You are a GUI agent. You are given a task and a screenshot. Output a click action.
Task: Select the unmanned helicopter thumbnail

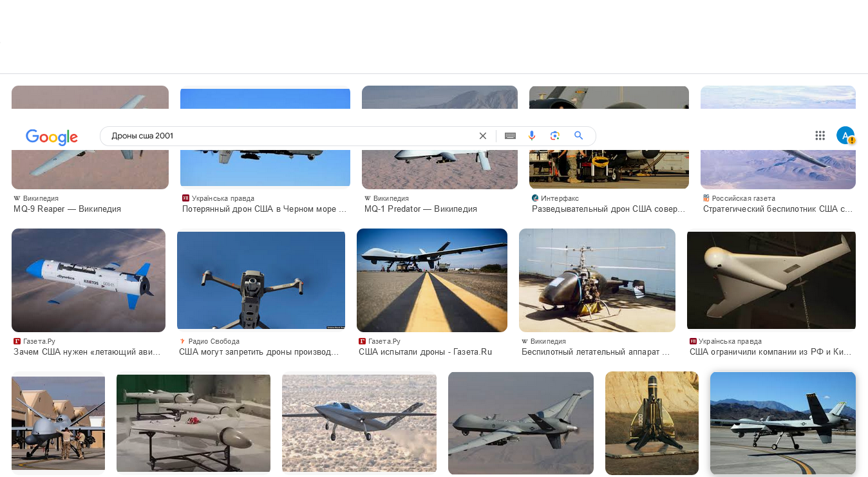tap(597, 280)
